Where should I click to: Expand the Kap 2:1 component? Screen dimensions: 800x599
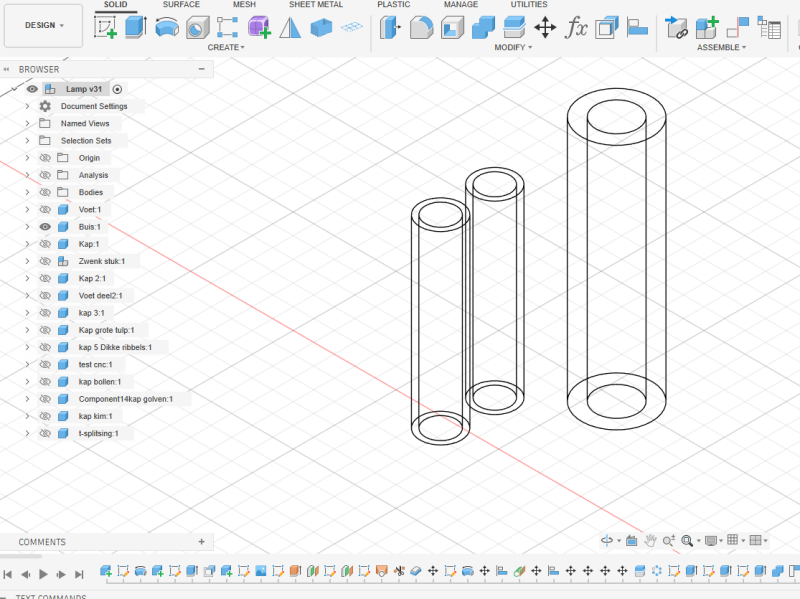28,278
